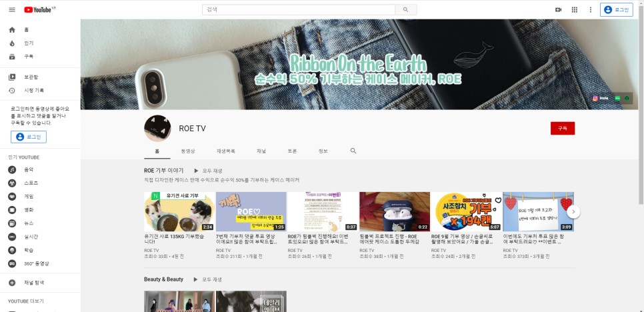Image resolution: width=644 pixels, height=312 pixels.
Task: Open the 1:25 ROE♡ video thumbnail
Action: (251, 212)
